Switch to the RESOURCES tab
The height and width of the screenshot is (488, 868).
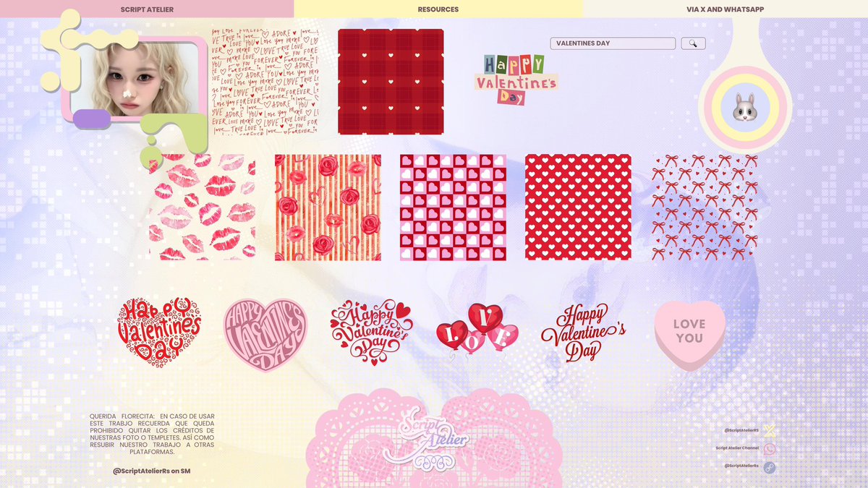[438, 9]
